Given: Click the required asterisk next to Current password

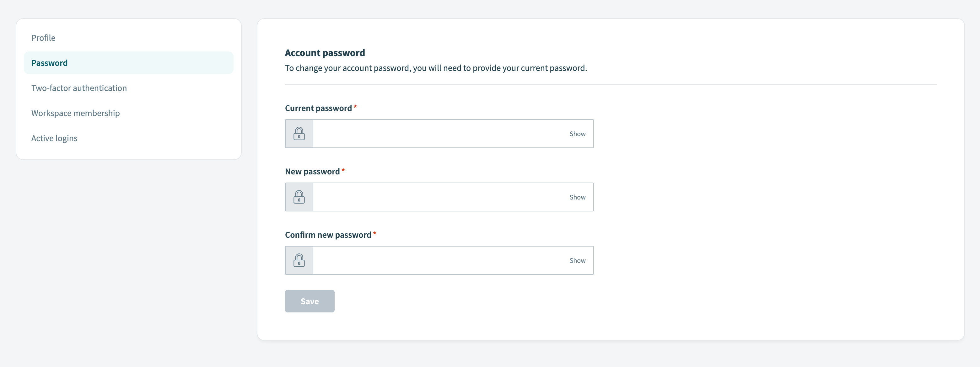Looking at the screenshot, I should (x=355, y=108).
